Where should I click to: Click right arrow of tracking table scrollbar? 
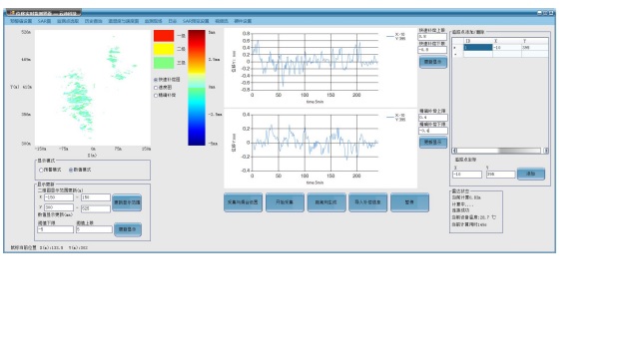(x=546, y=151)
